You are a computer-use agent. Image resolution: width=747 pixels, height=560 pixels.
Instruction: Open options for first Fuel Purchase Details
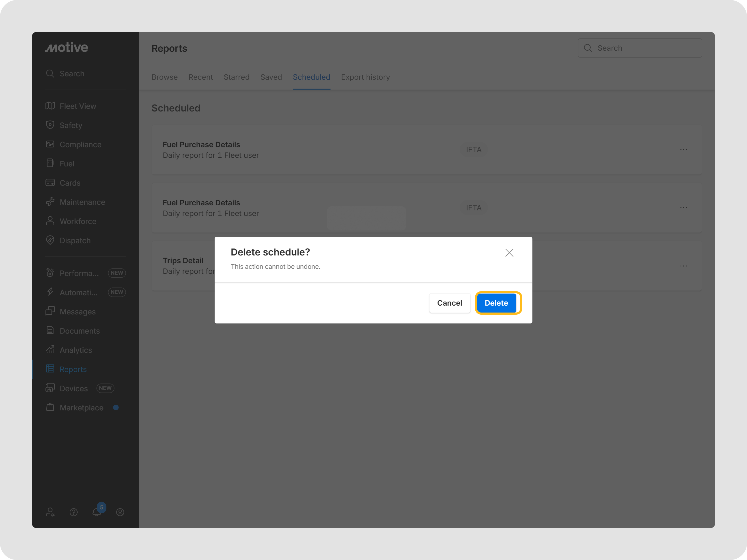683,150
